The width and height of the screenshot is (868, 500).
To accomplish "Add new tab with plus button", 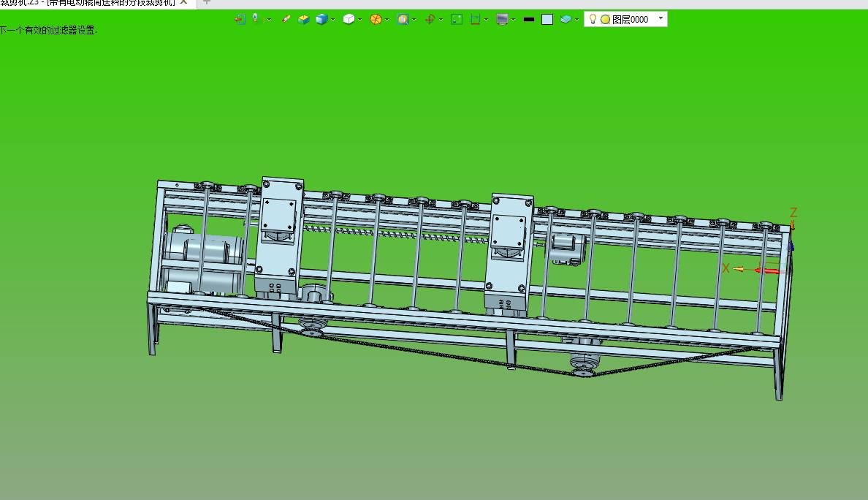I will (207, 2).
